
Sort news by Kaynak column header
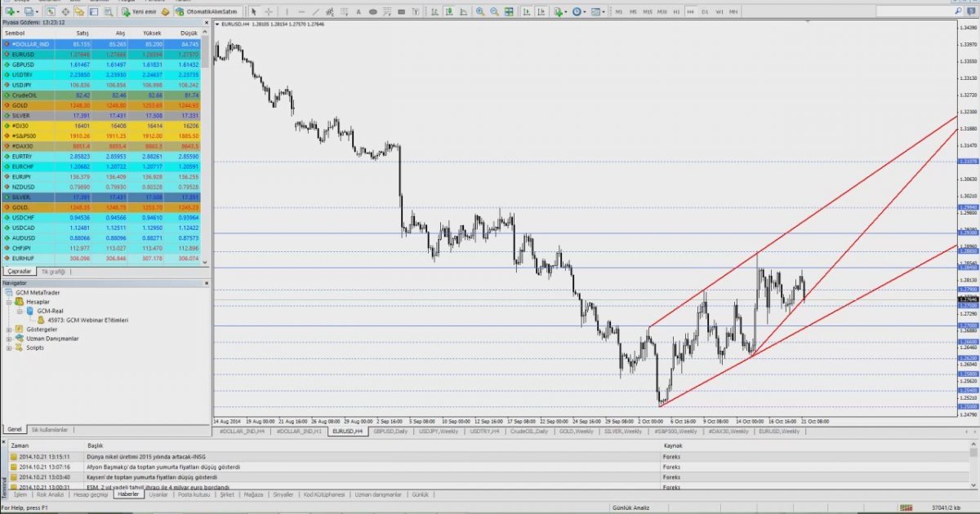[x=672, y=446]
